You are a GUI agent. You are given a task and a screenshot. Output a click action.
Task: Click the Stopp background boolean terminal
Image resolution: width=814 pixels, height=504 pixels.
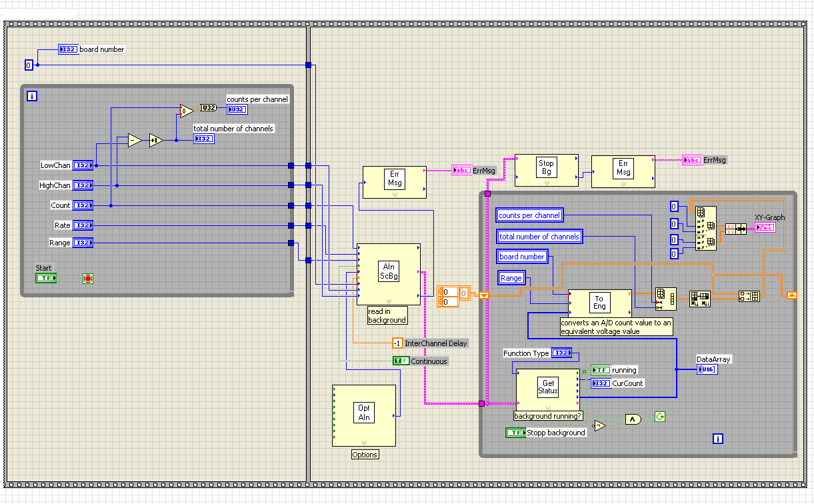coord(515,433)
